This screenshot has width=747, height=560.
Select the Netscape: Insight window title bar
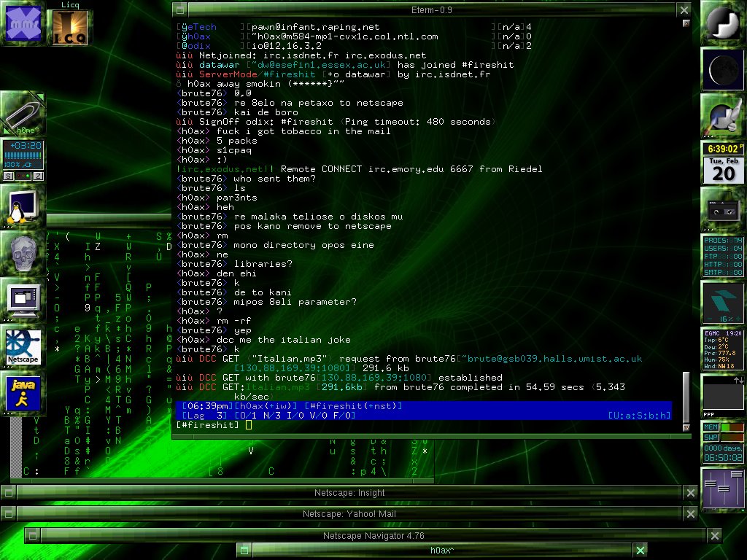point(349,493)
